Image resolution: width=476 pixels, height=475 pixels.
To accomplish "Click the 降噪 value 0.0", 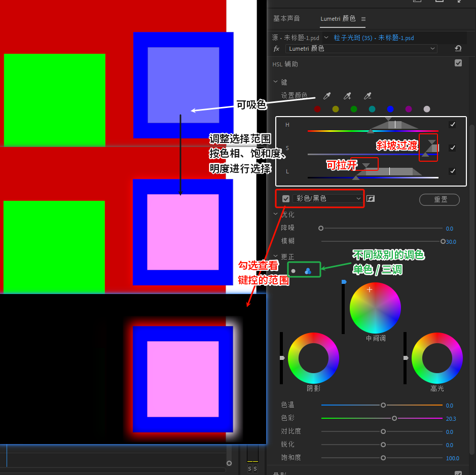I will (449, 229).
